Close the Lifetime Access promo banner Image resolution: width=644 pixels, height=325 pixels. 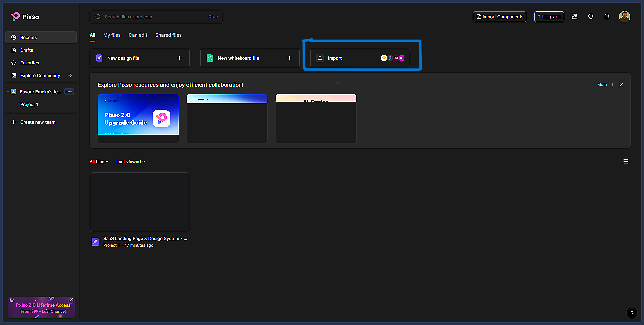(x=71, y=300)
